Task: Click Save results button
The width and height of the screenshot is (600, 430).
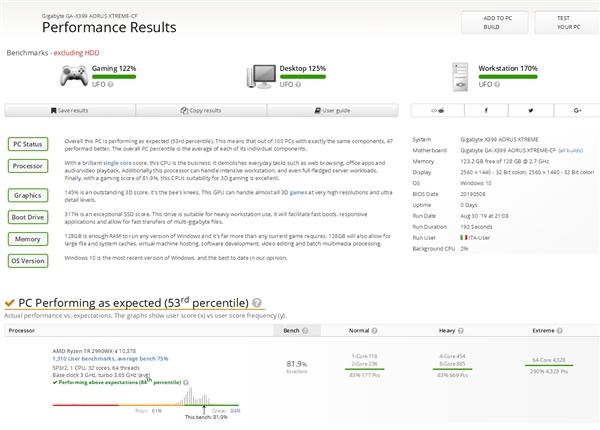Action: tap(69, 110)
